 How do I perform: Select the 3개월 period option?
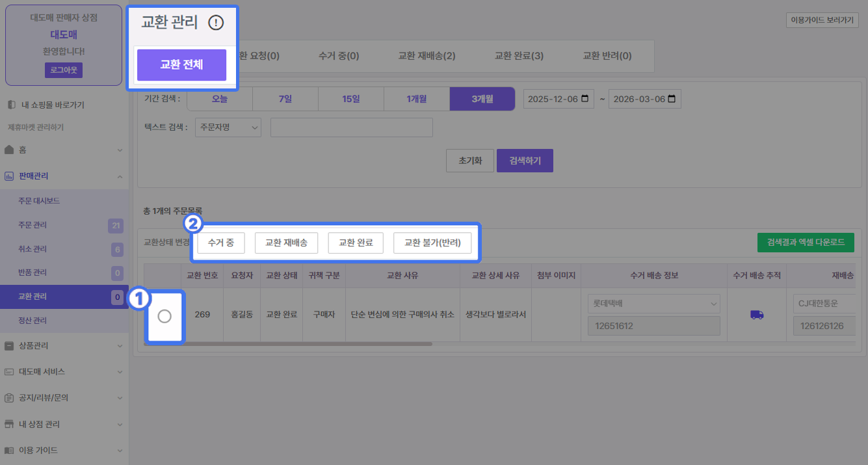click(x=482, y=100)
